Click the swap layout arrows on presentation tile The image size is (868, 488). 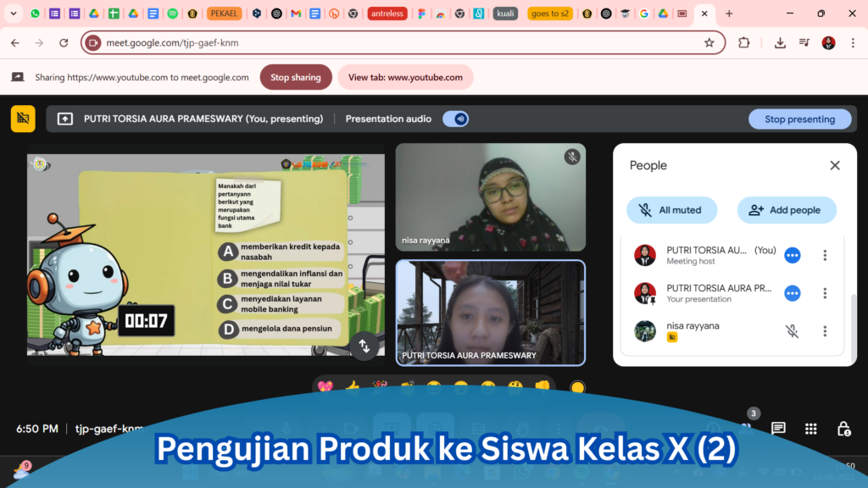(364, 345)
